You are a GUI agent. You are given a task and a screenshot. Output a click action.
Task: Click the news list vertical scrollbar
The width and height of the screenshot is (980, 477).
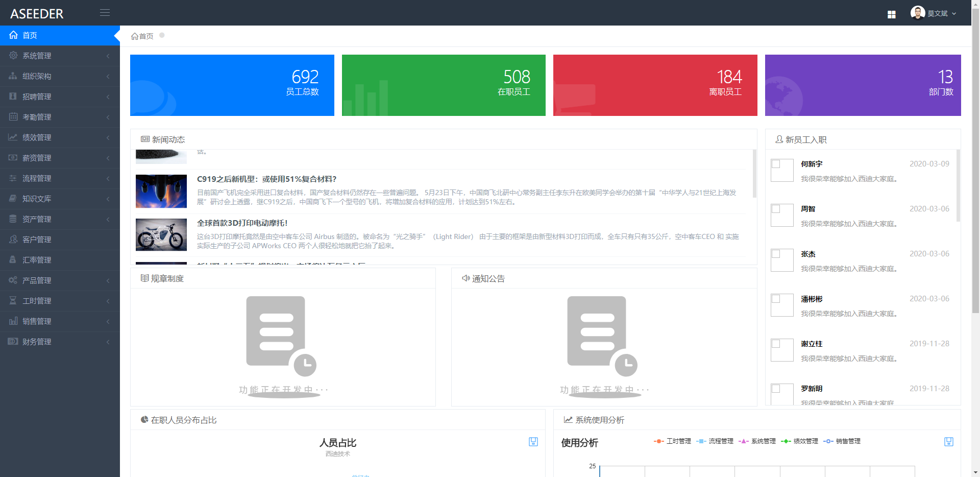[x=754, y=174]
